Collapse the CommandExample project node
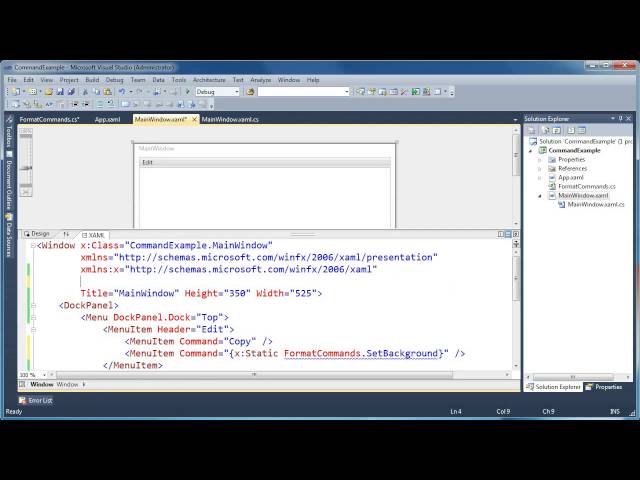This screenshot has height=480, width=640. (x=531, y=151)
